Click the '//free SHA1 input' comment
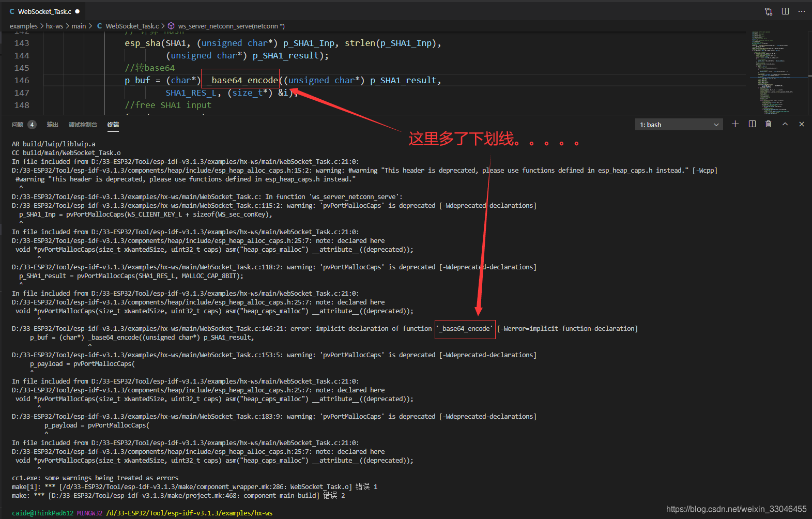This screenshot has width=812, height=519. 168,105
